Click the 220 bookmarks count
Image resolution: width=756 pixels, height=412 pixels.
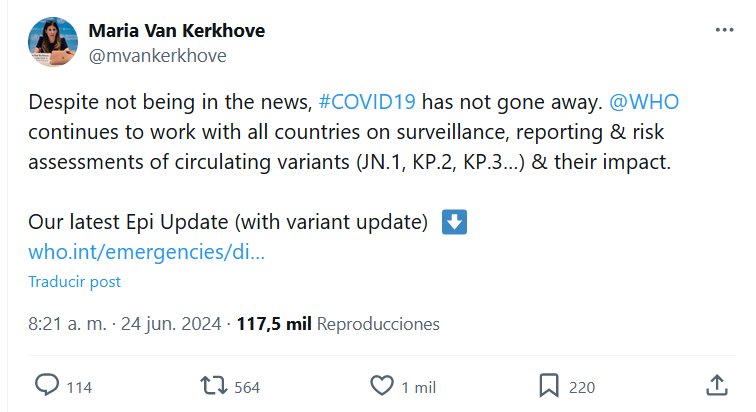[x=582, y=386]
